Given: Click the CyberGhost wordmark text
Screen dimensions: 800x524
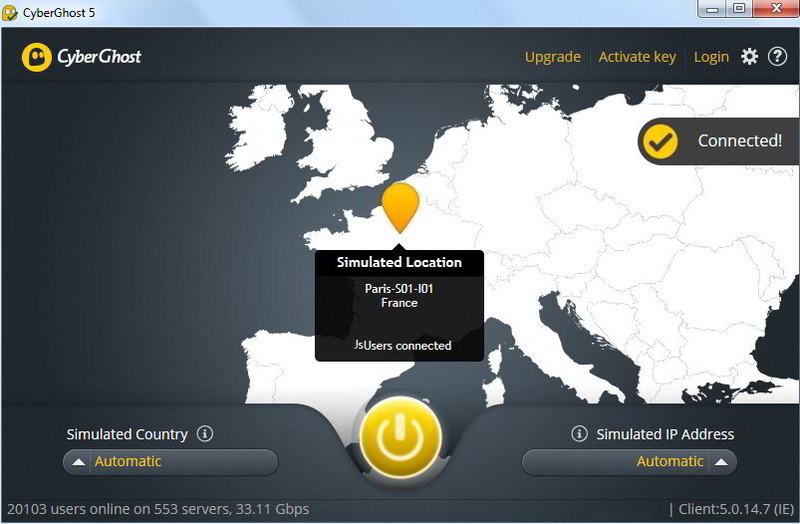Looking at the screenshot, I should coord(99,57).
